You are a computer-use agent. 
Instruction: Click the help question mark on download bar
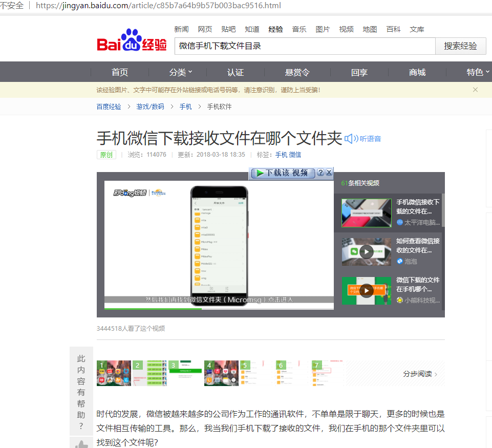(320, 172)
